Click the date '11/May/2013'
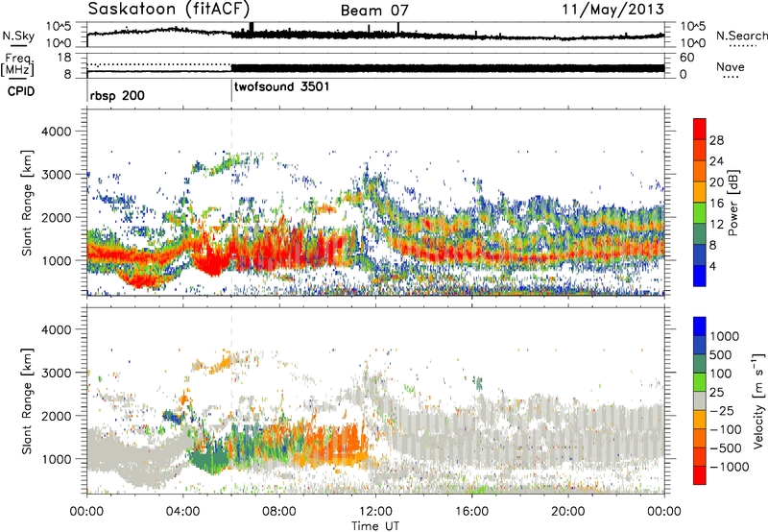The width and height of the screenshot is (768, 532). point(612,10)
